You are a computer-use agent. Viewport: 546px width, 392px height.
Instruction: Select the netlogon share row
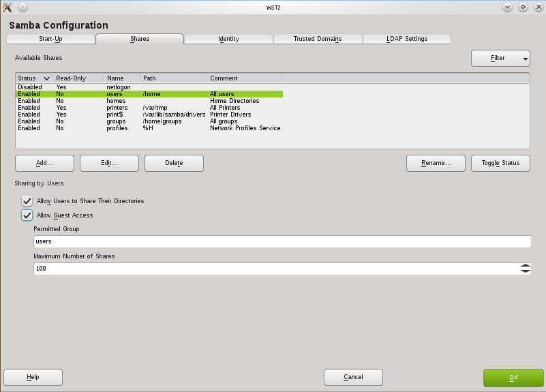pyautogui.click(x=149, y=87)
